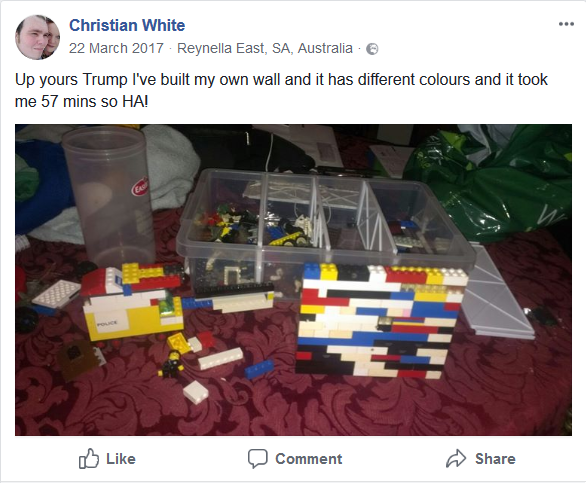The height and width of the screenshot is (483, 586).
Task: Click the Share arrow icon
Action: [456, 458]
